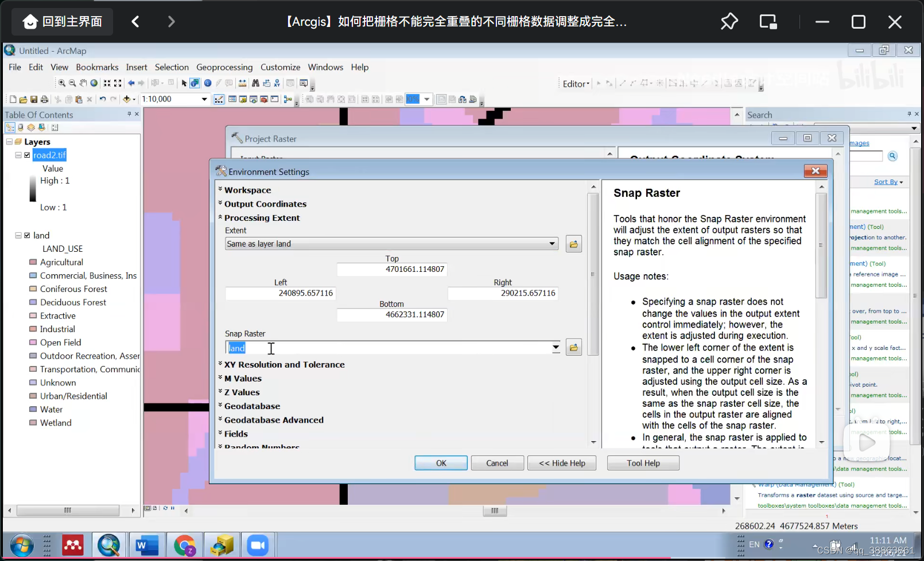This screenshot has width=924, height=561.
Task: Open the Windows menu
Action: click(325, 67)
